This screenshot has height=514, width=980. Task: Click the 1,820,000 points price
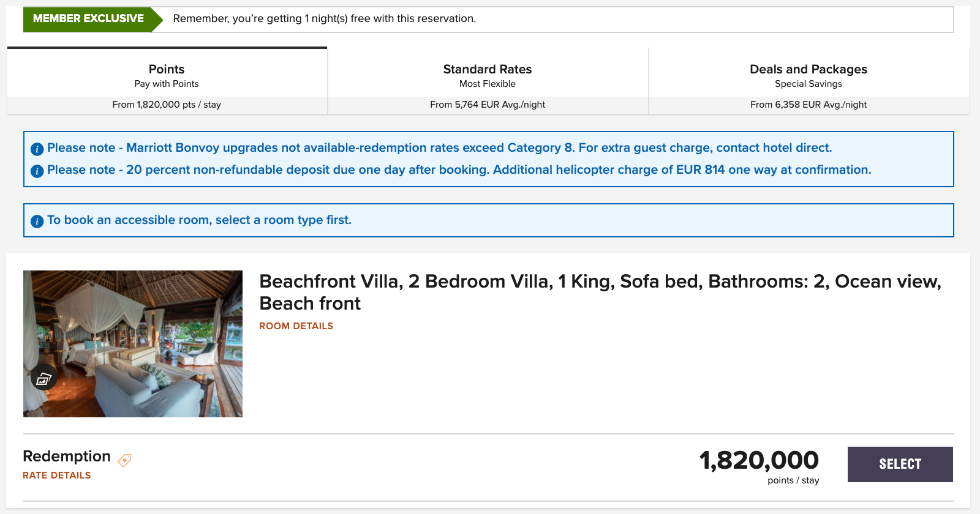758,461
